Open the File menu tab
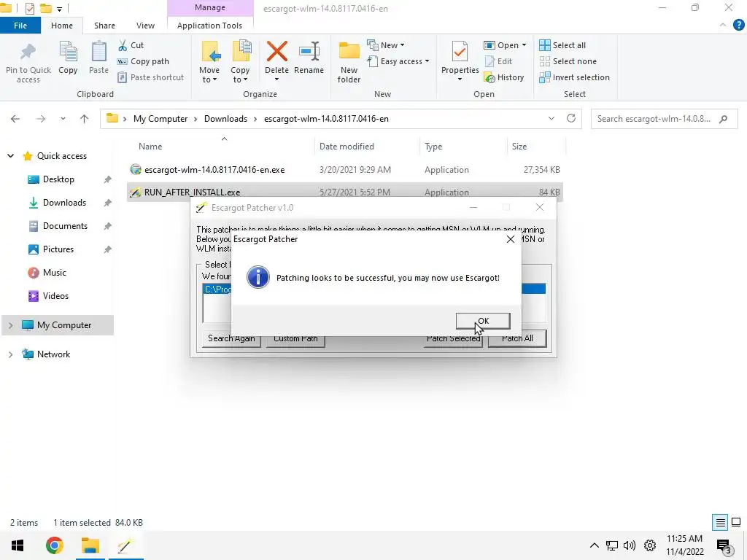Screen dimensions: 747x560 click(x=20, y=26)
